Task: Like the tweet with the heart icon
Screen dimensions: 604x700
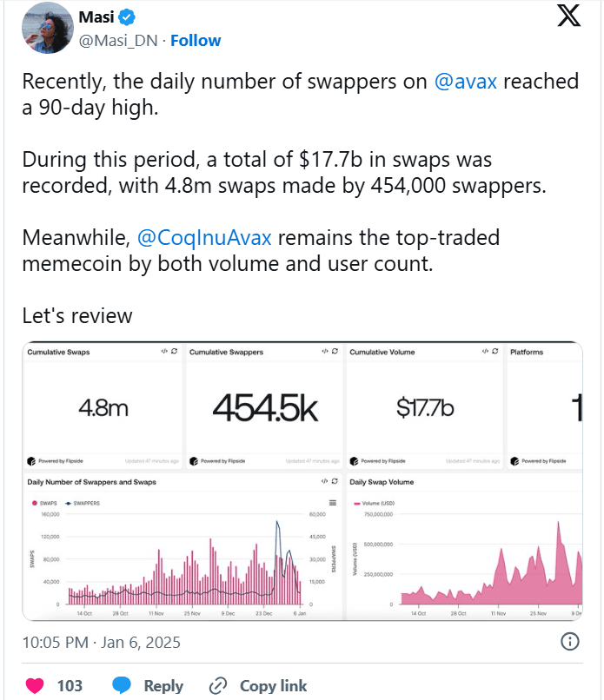Action: (x=35, y=685)
